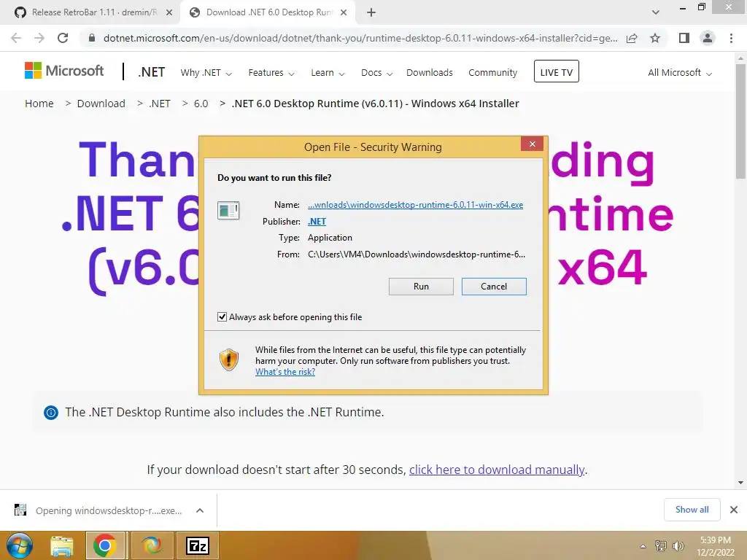Open 7-Zip from taskbar
The height and width of the screenshot is (560, 747).
[198, 545]
